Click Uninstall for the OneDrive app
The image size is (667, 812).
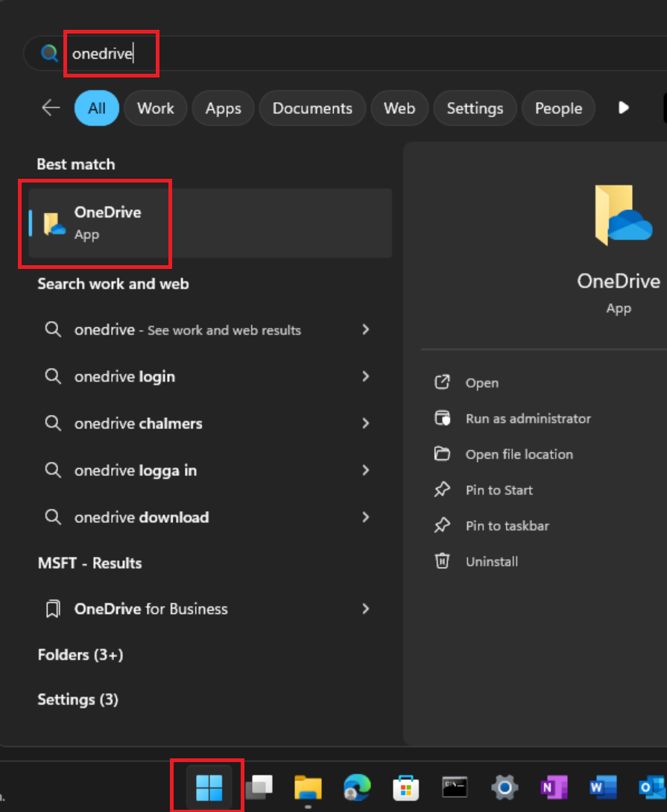pyautogui.click(x=491, y=562)
